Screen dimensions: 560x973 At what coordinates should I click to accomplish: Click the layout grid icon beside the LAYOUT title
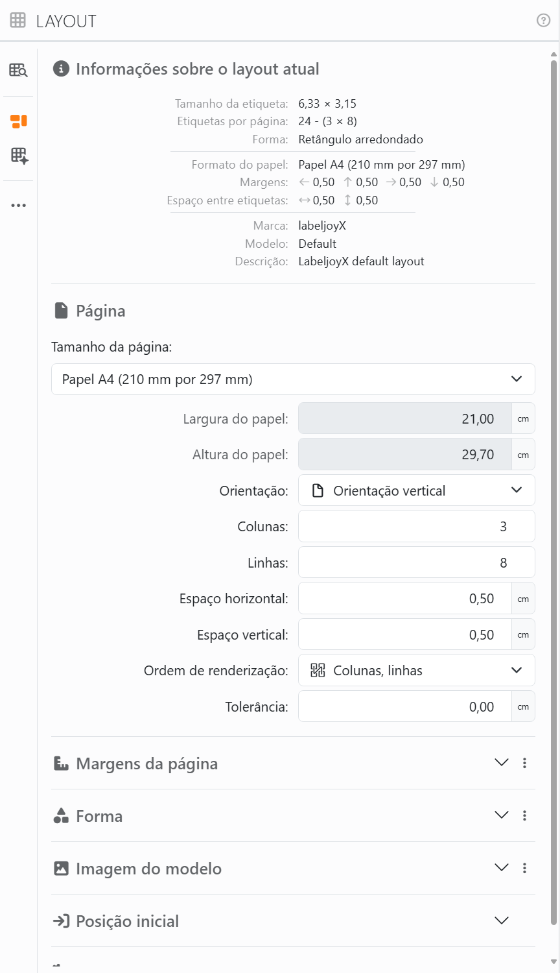[x=18, y=21]
